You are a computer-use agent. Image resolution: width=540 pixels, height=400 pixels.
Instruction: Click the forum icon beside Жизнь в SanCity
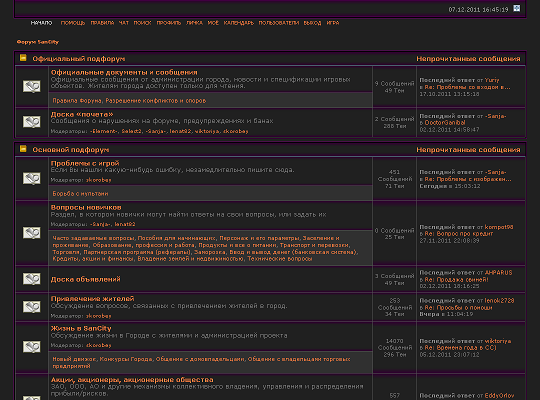[x=32, y=347]
